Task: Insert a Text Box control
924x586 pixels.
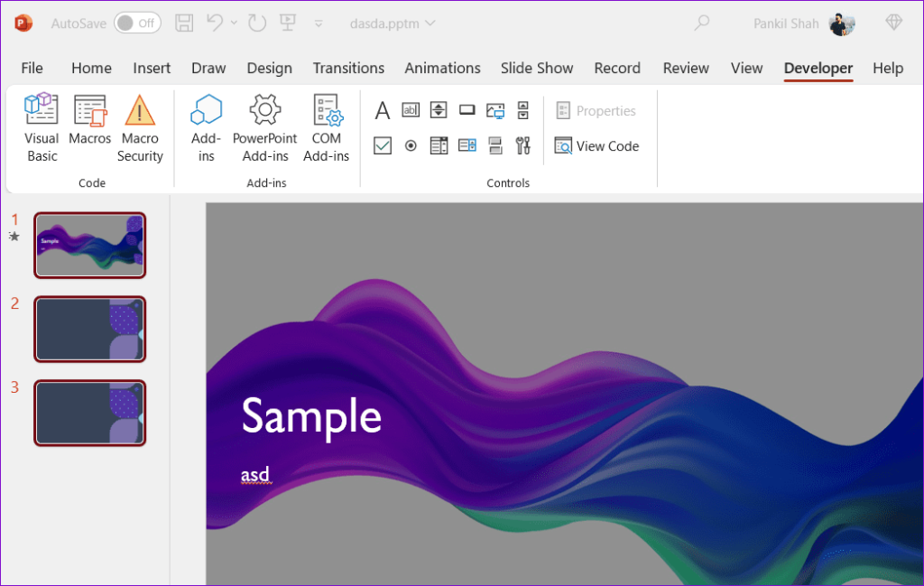Action: pyautogui.click(x=411, y=109)
